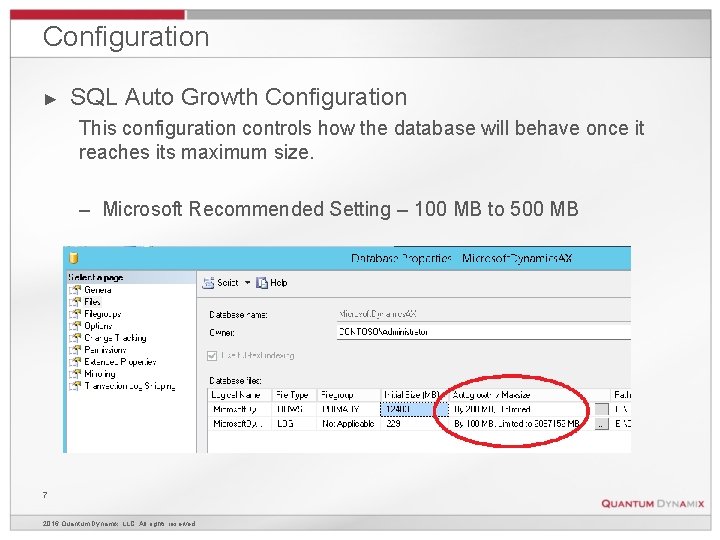Click the LOG file type cell
The width and height of the screenshot is (720, 540).
click(294, 423)
